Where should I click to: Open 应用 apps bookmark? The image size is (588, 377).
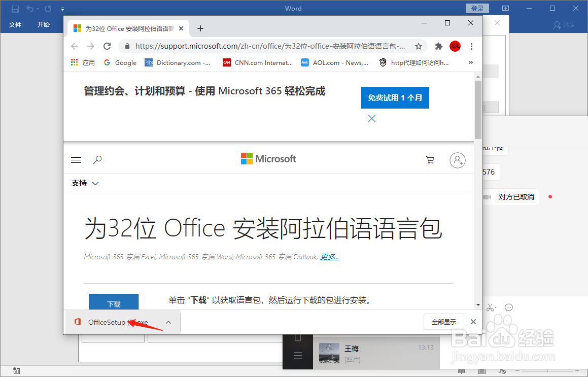[83, 62]
